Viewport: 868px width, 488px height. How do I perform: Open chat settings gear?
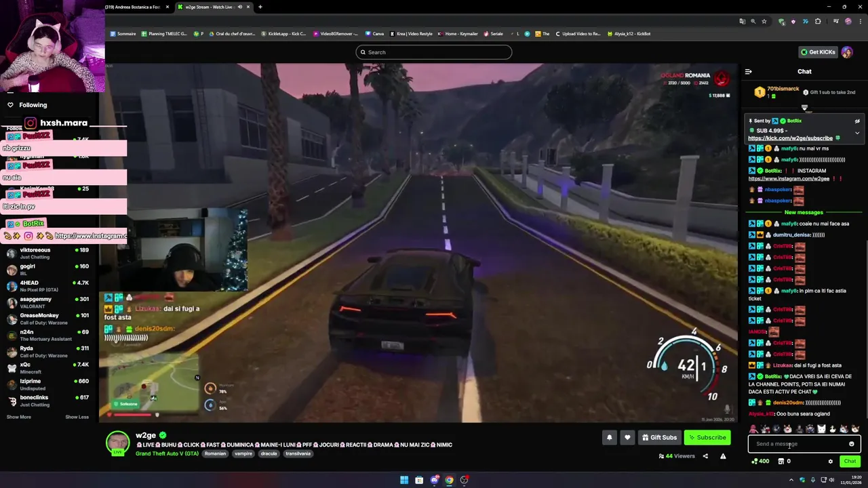coord(830,462)
